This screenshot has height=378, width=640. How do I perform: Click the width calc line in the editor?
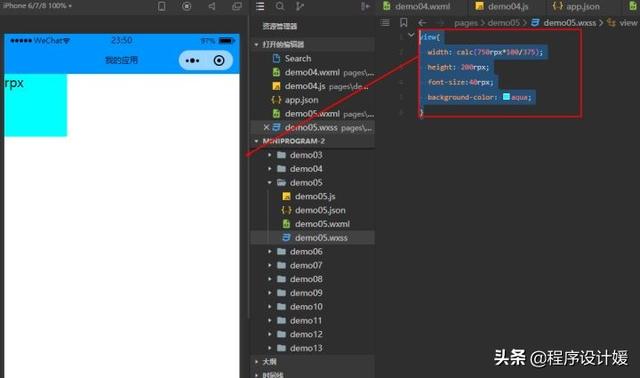coord(485,52)
